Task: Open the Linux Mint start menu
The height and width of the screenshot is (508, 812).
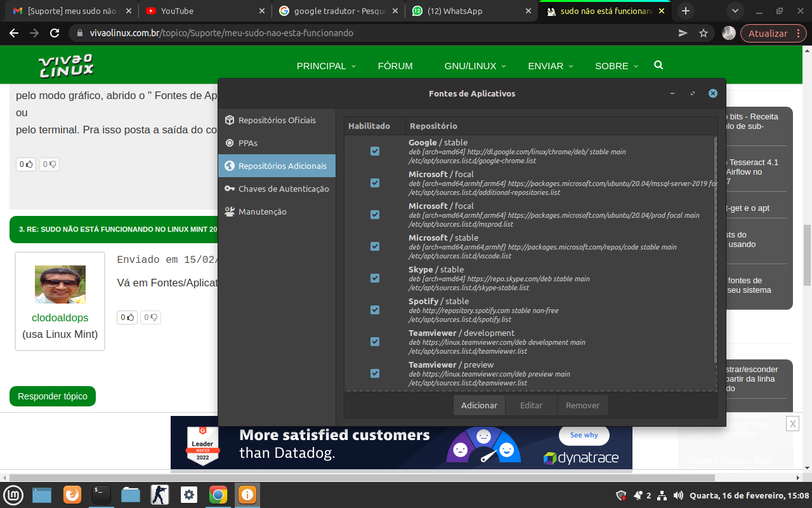Action: 14,495
